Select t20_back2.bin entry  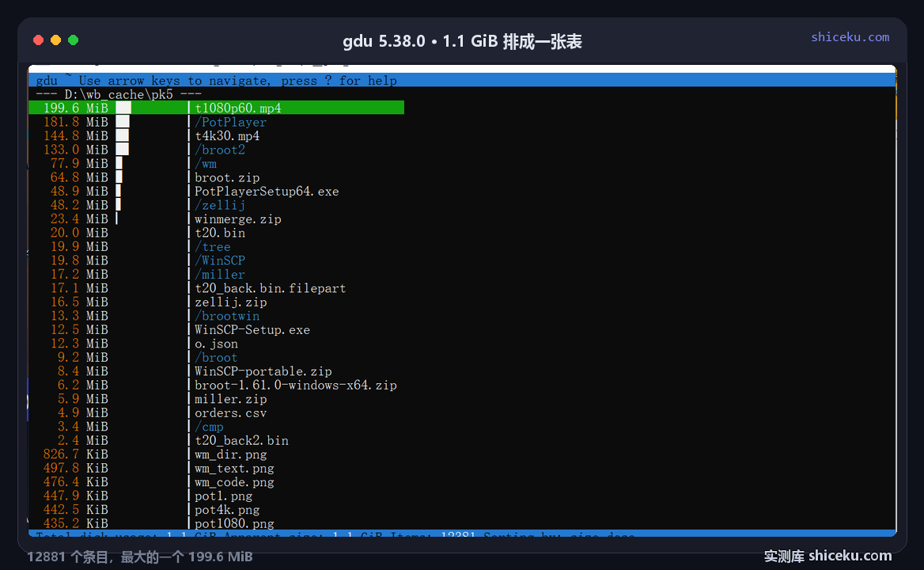tap(241, 440)
